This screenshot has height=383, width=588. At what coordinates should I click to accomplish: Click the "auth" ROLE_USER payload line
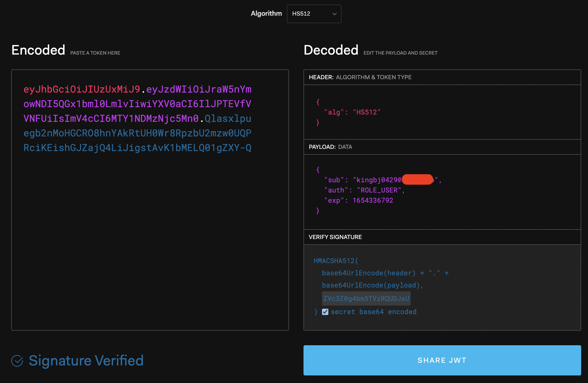point(364,190)
